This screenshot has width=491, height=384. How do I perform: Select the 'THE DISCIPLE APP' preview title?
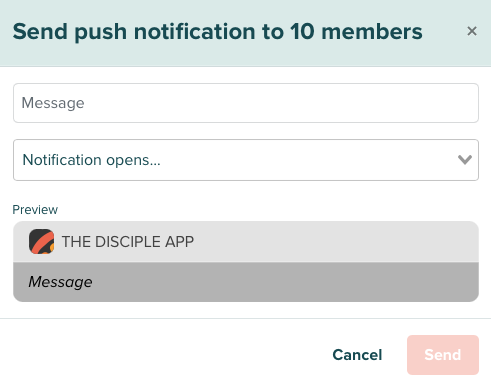click(128, 242)
